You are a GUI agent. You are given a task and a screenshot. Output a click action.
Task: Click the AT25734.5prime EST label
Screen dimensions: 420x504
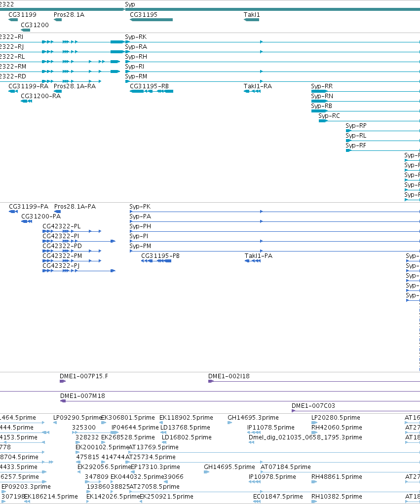coord(151,457)
